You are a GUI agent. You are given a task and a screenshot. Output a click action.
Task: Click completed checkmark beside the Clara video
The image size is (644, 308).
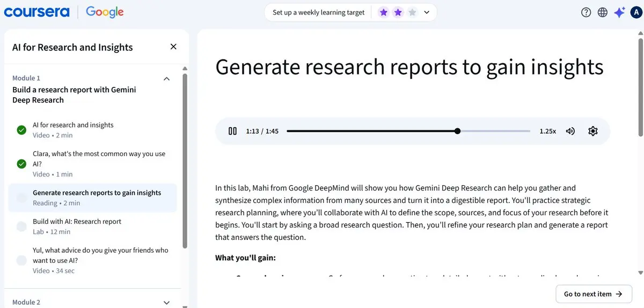coord(21,164)
